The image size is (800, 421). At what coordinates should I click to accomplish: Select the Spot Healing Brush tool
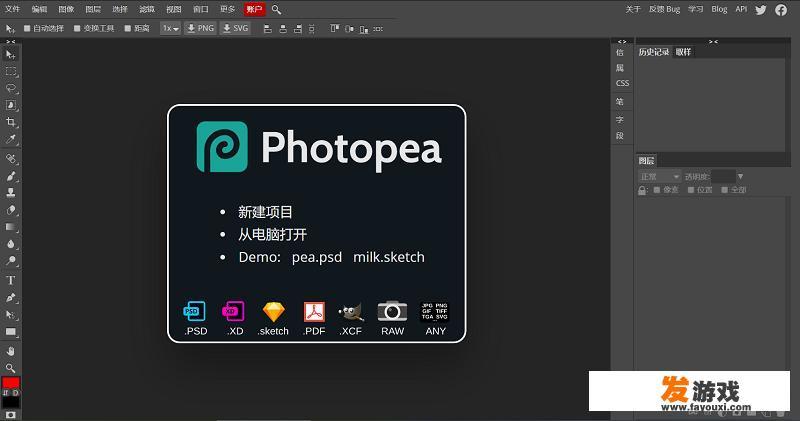tap(11, 159)
